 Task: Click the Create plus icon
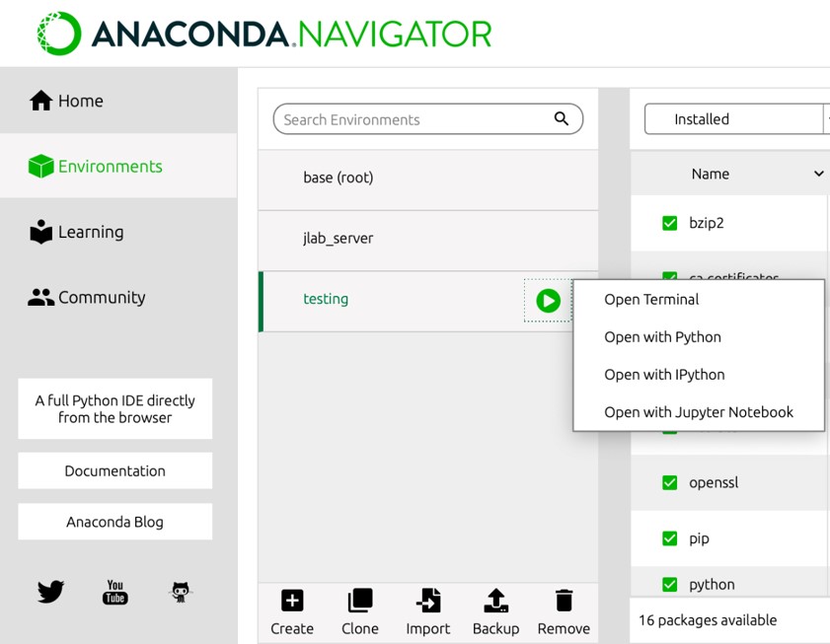click(292, 601)
